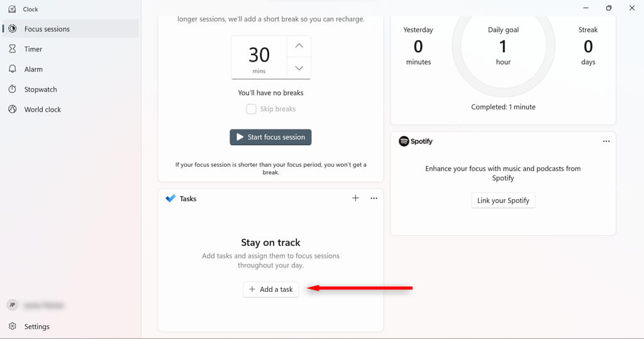
Task: Increase focus minutes with up arrow
Action: (x=299, y=46)
